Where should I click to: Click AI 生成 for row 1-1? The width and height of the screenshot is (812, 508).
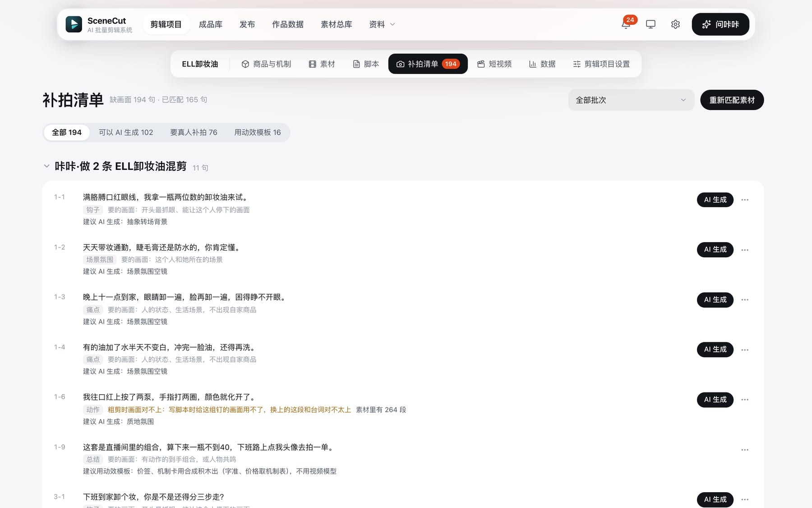click(x=715, y=200)
